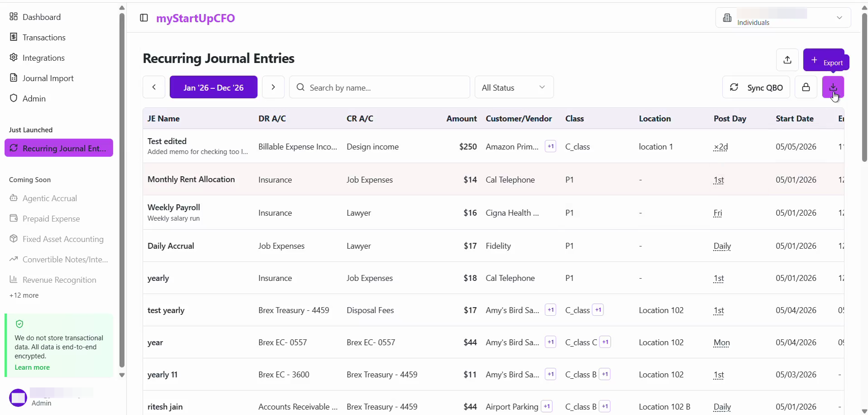Click the myStartUpCFO logo text

[196, 18]
